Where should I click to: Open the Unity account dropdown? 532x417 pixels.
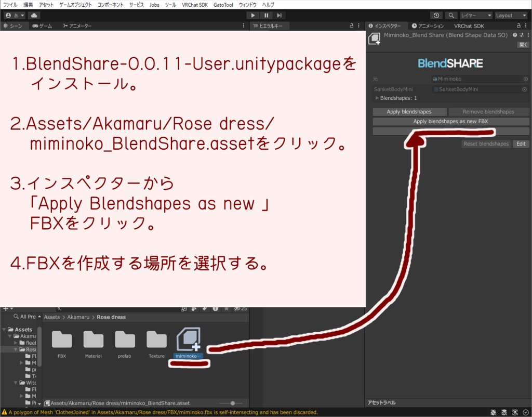click(x=15, y=15)
